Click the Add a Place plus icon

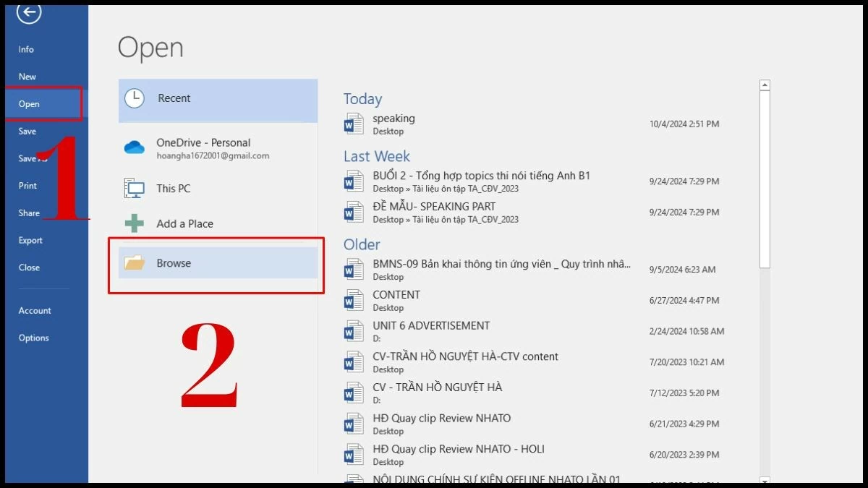coord(135,224)
